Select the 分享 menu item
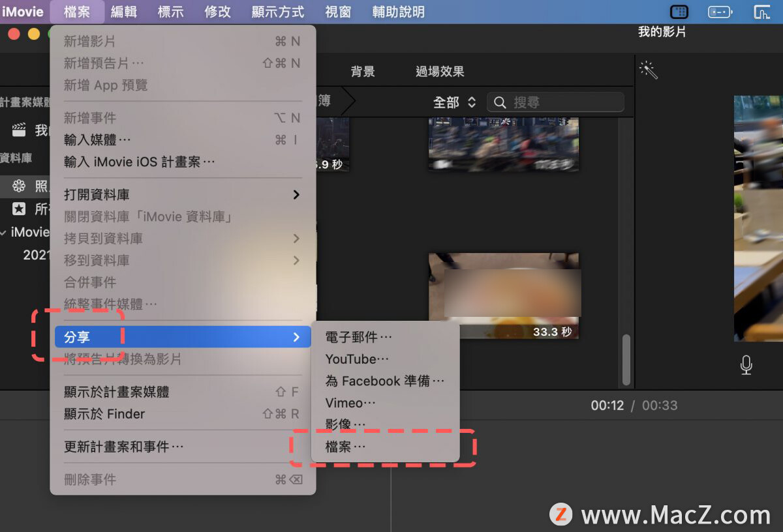The width and height of the screenshot is (783, 532). 183,337
